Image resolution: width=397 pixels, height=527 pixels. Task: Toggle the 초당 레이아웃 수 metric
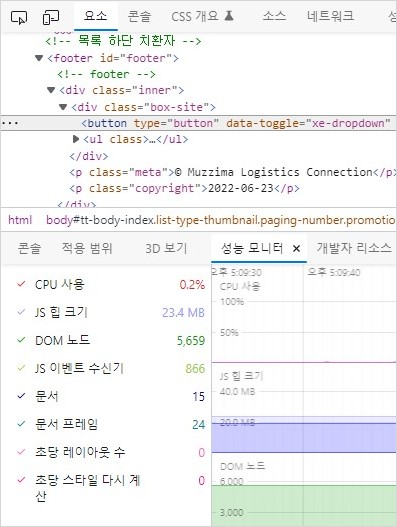click(21, 452)
